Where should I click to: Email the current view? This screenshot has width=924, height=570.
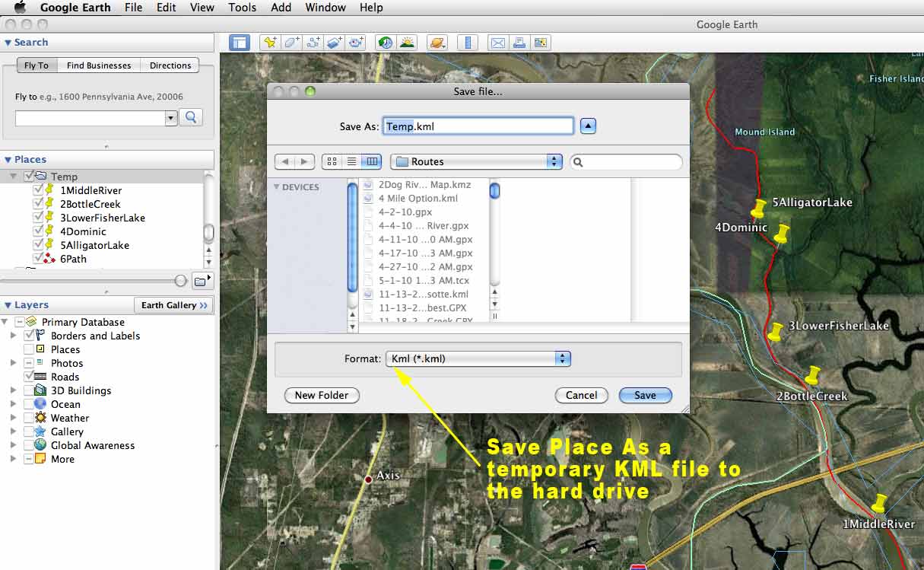click(x=498, y=43)
